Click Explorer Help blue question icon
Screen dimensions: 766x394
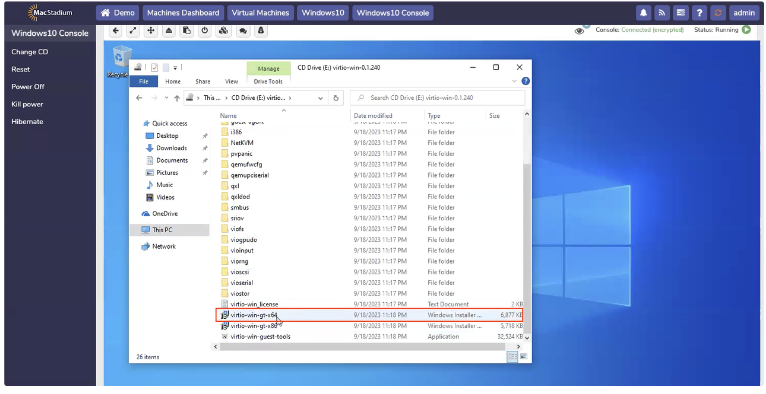(526, 81)
